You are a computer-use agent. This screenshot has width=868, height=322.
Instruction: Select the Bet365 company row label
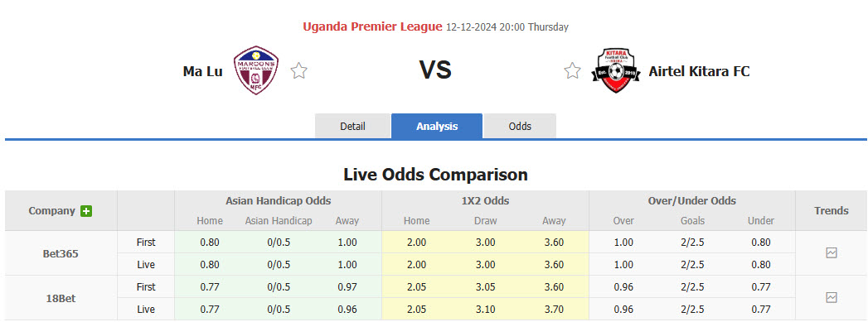pyautogui.click(x=61, y=253)
